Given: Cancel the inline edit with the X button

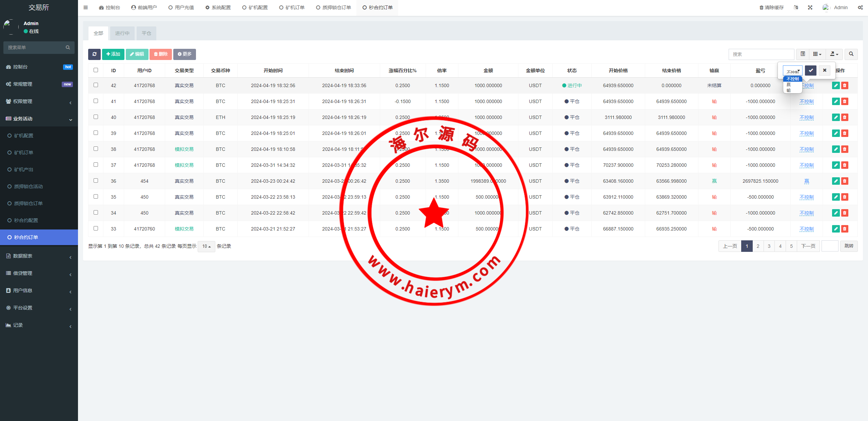Looking at the screenshot, I should (x=825, y=70).
